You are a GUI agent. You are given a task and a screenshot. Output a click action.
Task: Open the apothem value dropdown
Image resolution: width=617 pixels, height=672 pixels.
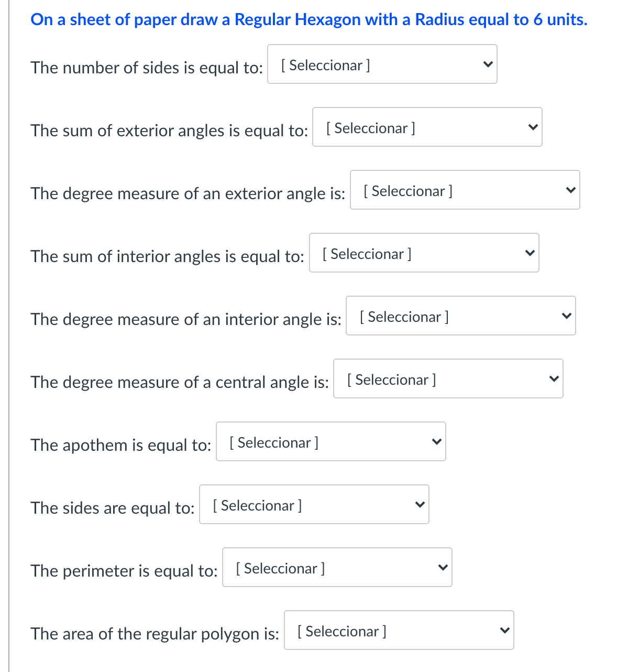[330, 441]
